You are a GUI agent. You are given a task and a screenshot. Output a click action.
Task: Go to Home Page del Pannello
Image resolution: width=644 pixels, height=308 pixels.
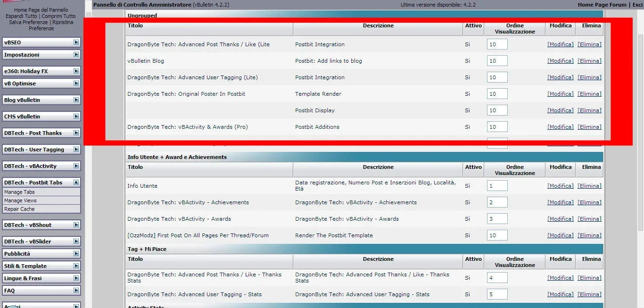(41, 10)
